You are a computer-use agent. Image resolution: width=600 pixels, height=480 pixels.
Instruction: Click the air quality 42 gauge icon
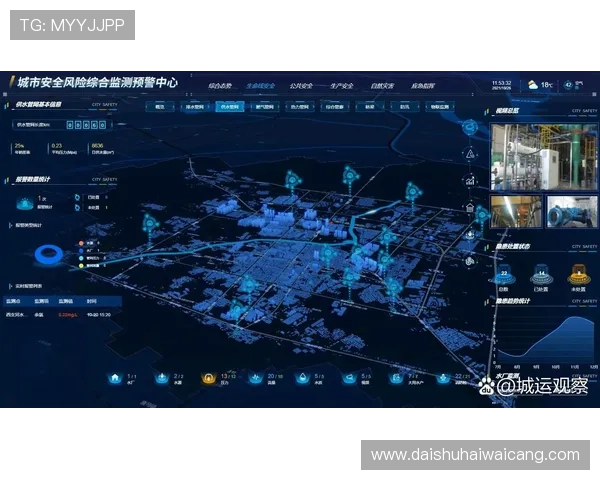point(569,84)
